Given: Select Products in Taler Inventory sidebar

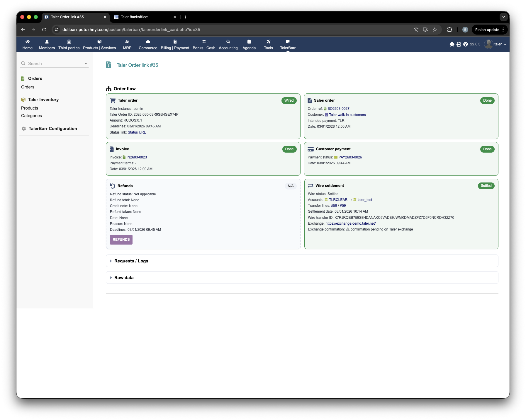Looking at the screenshot, I should coord(30,108).
